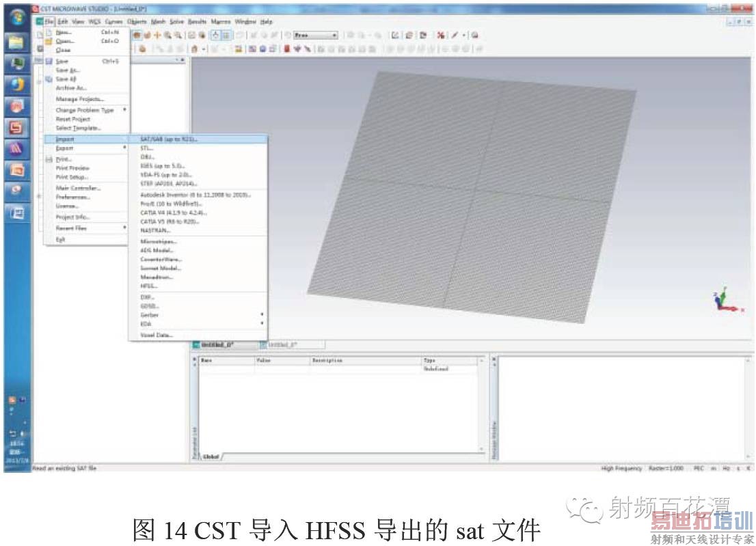Open the Macros menu

click(221, 22)
